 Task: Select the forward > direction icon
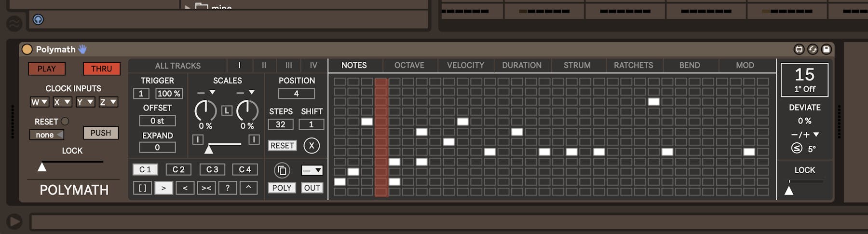(x=163, y=188)
